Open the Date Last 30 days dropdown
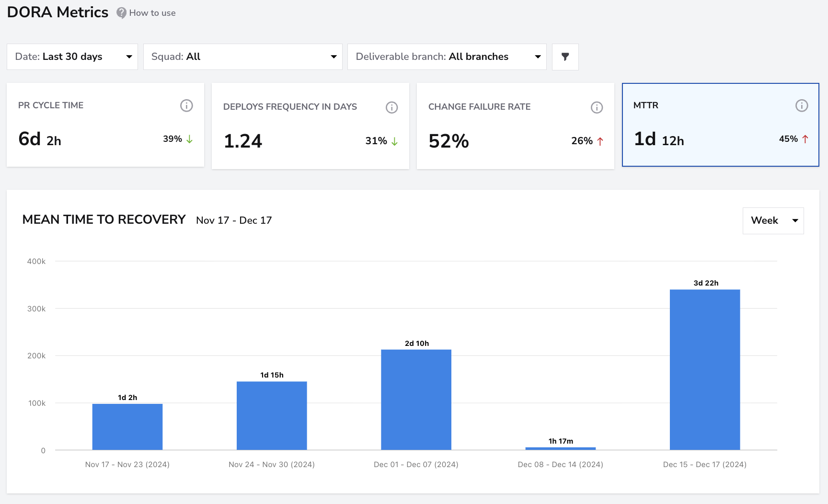Screen dimensions: 828x504 point(72,57)
